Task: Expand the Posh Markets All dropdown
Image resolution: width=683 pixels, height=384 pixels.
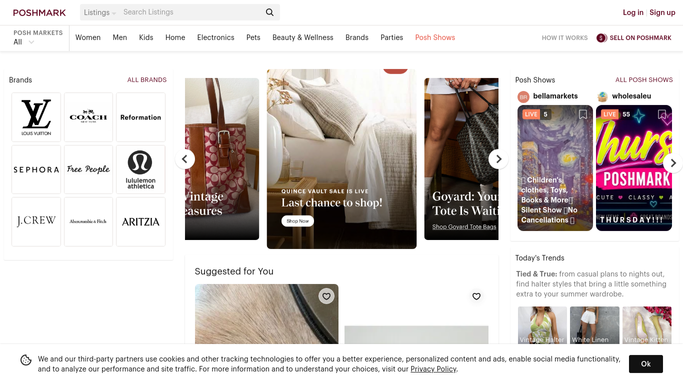Action: coord(24,42)
